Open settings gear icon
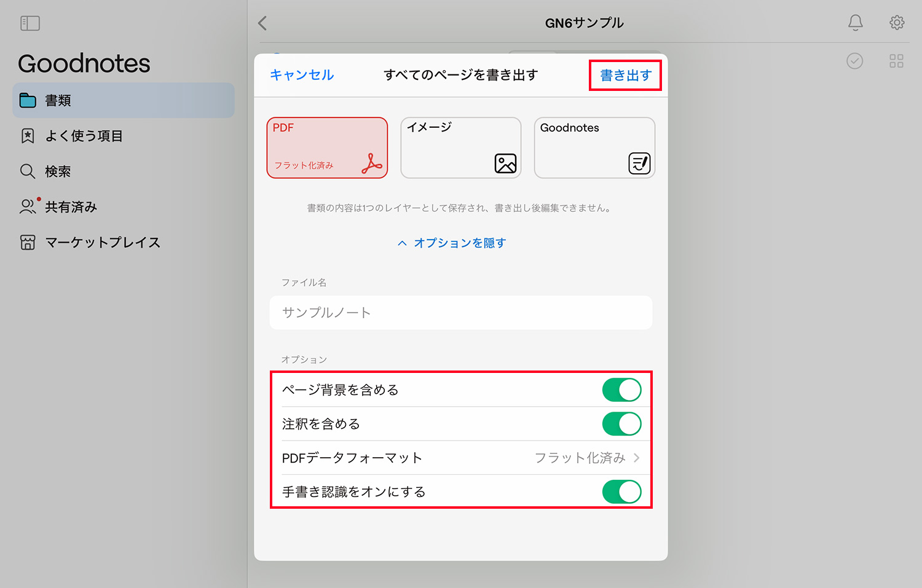This screenshot has width=922, height=588. pyautogui.click(x=897, y=23)
